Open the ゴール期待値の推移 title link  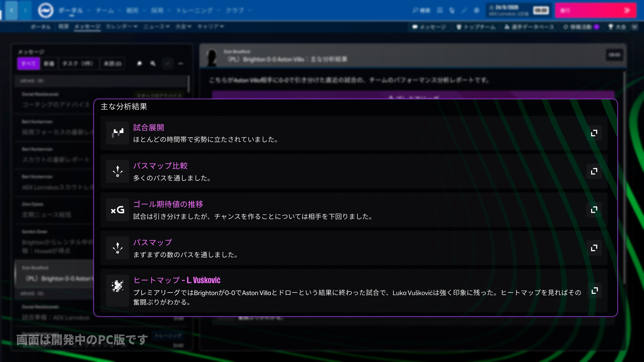[x=168, y=204]
